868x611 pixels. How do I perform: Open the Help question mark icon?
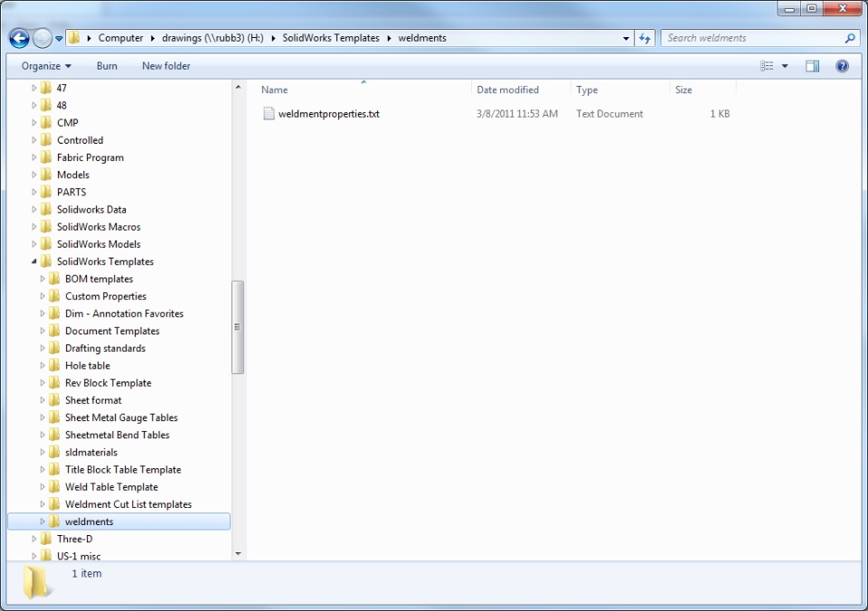[x=842, y=66]
